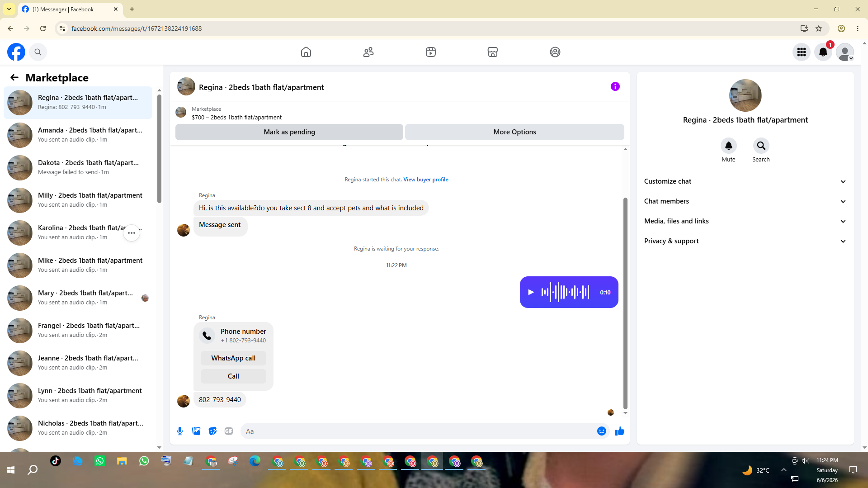Viewport: 868px width, 488px height.
Task: Open a new browser tab
Action: tap(132, 9)
